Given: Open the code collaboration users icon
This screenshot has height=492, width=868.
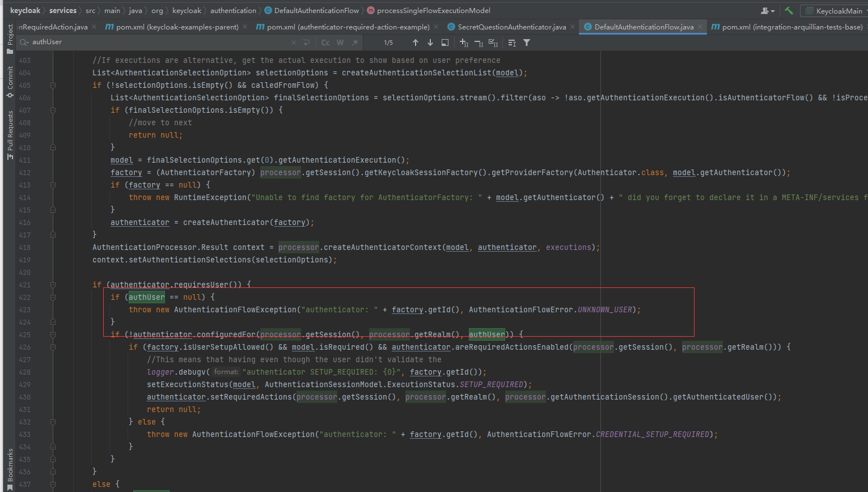Looking at the screenshot, I should click(765, 10).
